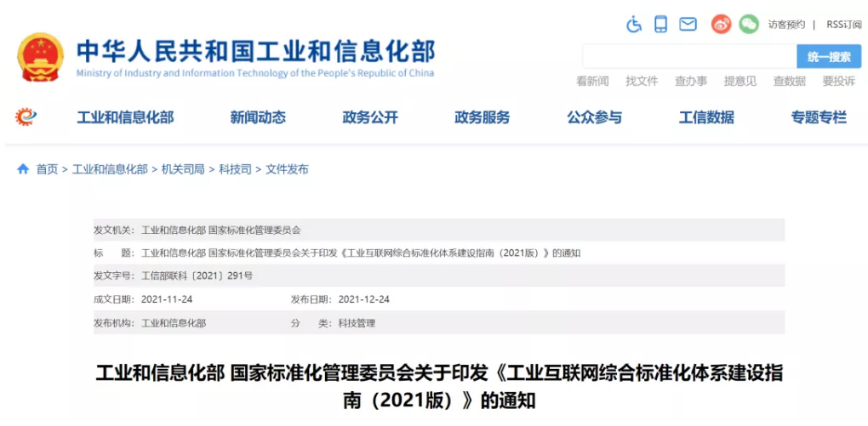Click the 统一搜索 search button
Image resolution: width=868 pixels, height=426 pixels.
click(828, 57)
